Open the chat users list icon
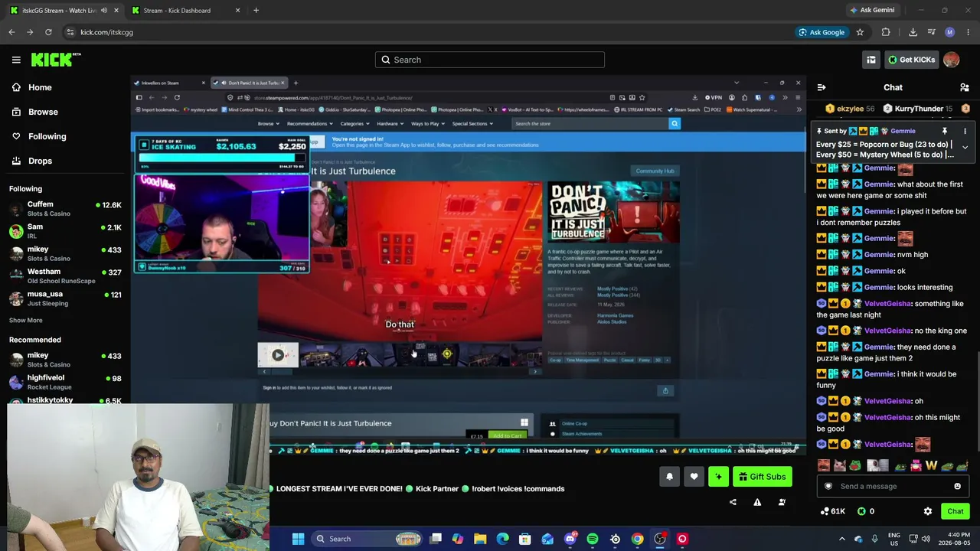The image size is (980, 551). 965,87
